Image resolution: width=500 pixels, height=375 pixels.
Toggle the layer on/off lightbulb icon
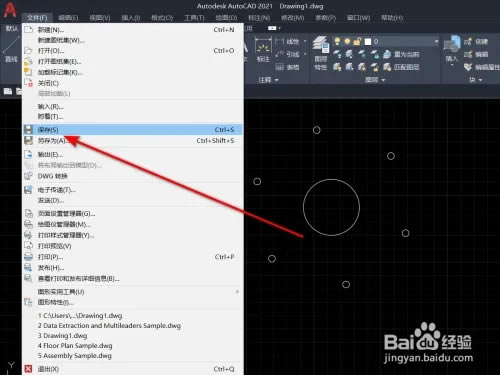coord(337,41)
